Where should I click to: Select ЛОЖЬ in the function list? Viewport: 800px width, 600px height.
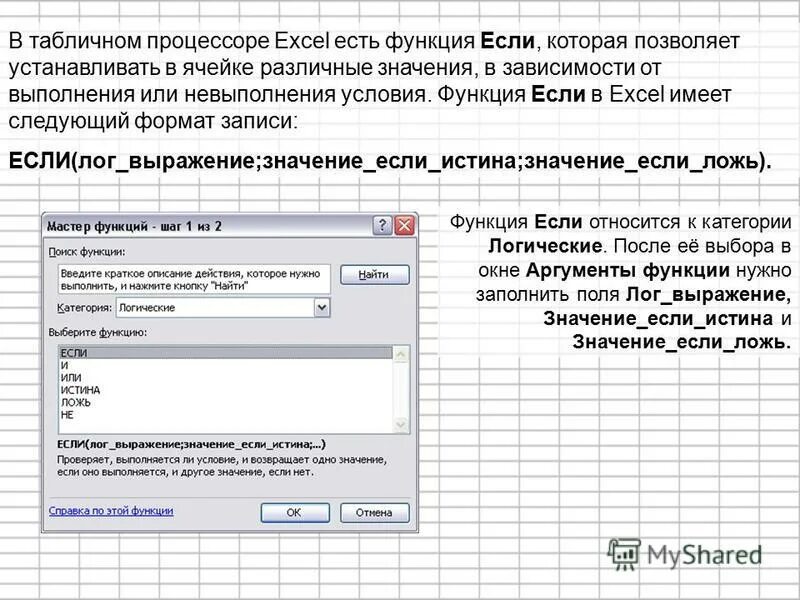point(225,403)
